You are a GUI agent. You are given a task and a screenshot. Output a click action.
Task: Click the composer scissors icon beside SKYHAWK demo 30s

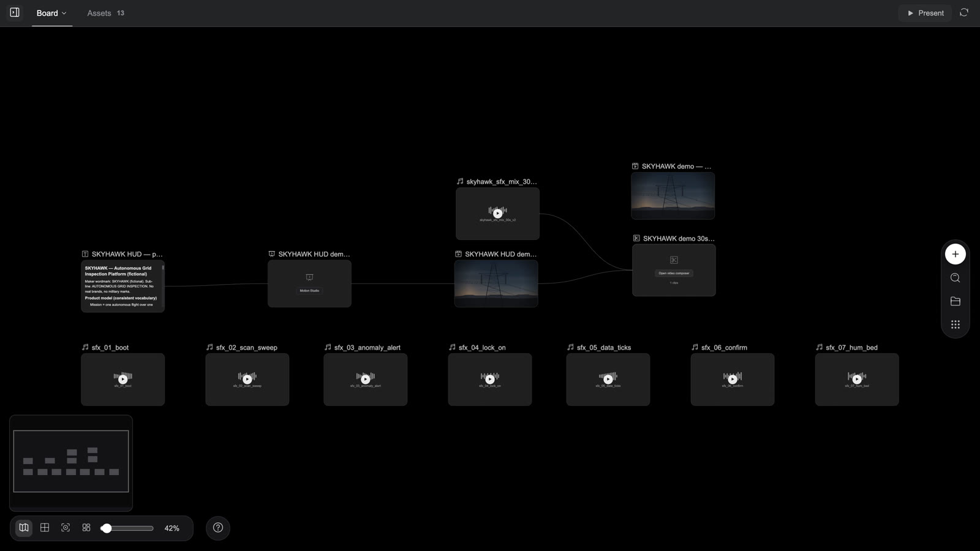[x=636, y=238]
